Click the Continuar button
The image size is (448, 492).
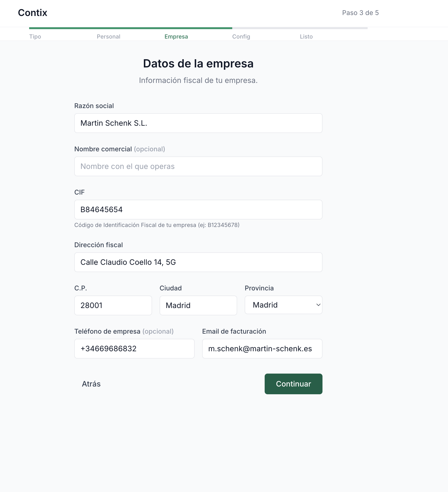[293, 384]
